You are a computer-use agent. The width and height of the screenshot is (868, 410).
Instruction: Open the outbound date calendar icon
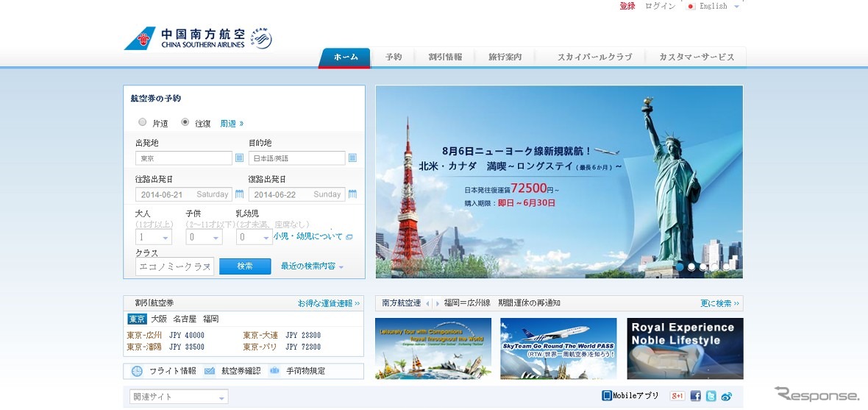tap(239, 194)
